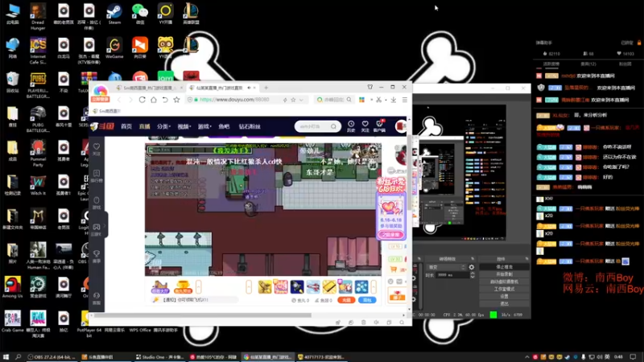Viewport: 644px width, 362px height.
Task: Click sidebar heart follow icon in Douyu
Action: tap(97, 149)
